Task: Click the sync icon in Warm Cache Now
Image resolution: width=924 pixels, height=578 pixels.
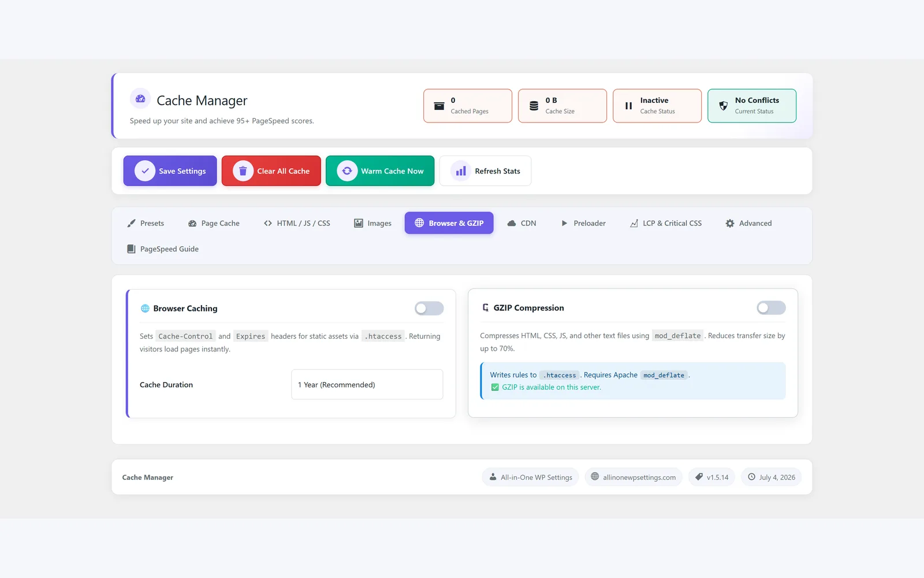Action: (x=347, y=171)
